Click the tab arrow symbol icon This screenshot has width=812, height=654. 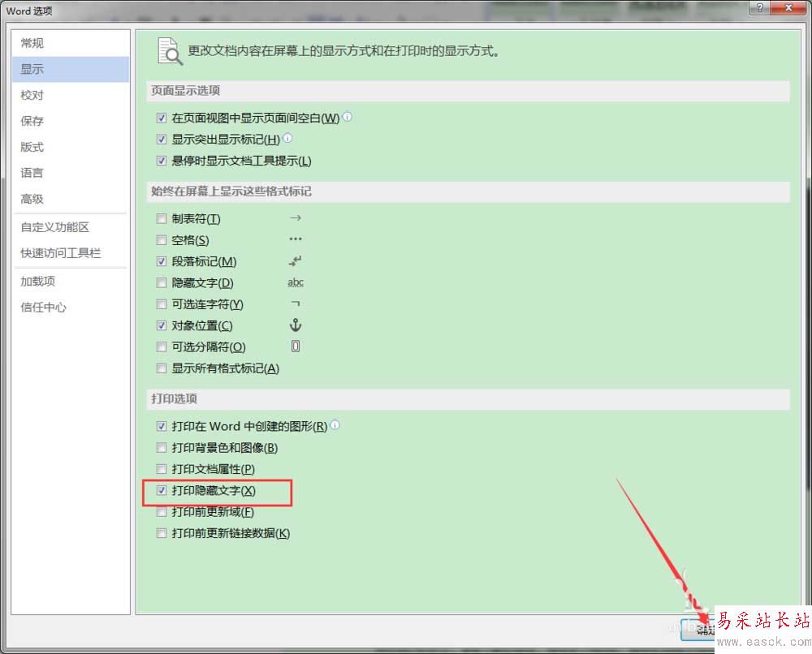coord(296,217)
